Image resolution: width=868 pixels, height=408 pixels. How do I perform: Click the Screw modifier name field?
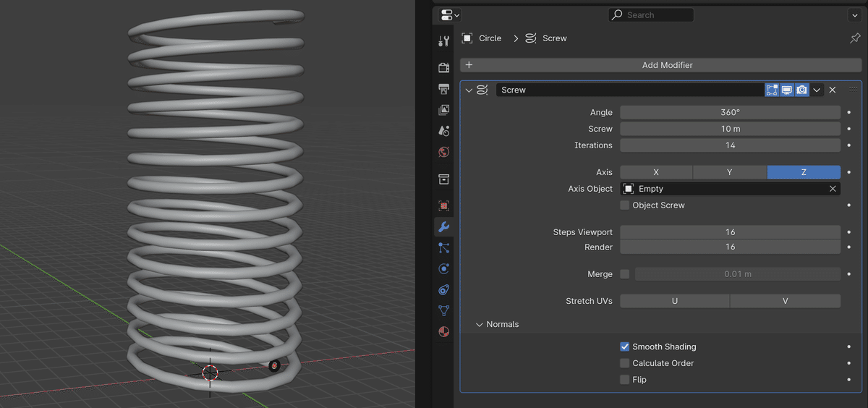(630, 90)
